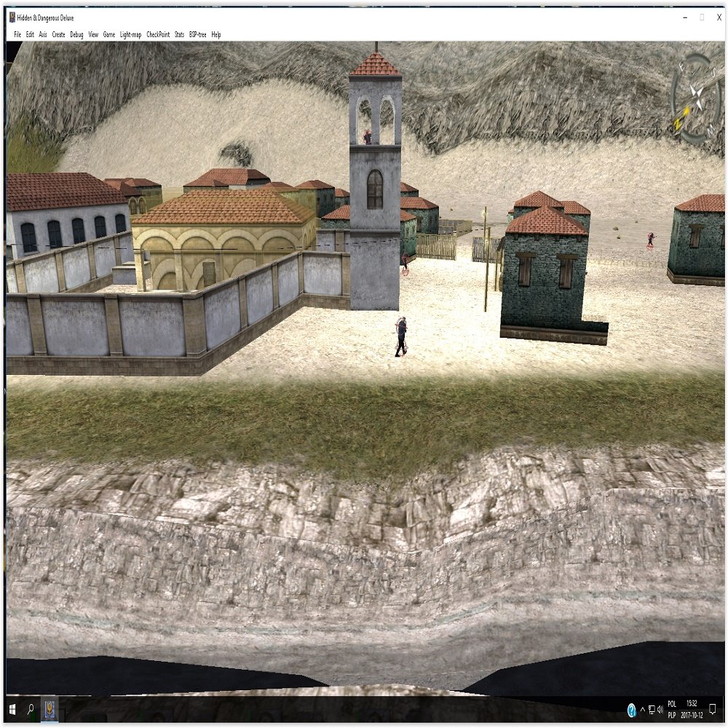
Task: Open Windows taskbar search
Action: pyautogui.click(x=31, y=709)
